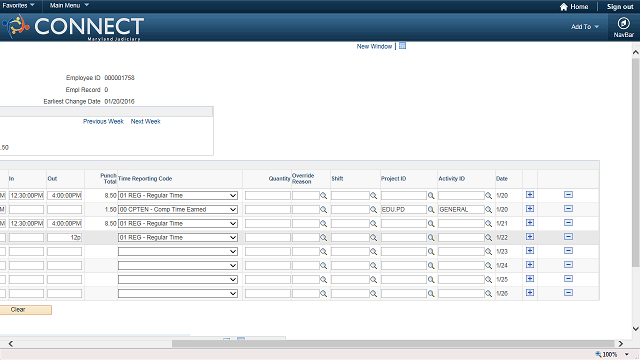The height and width of the screenshot is (360, 640).
Task: Click the Activity ID field showing GENERAL
Action: pos(461,209)
